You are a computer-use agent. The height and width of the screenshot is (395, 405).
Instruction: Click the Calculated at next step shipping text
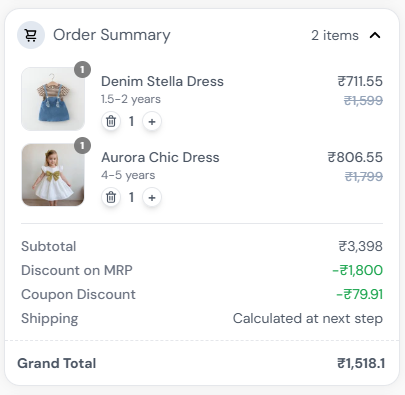coord(308,318)
